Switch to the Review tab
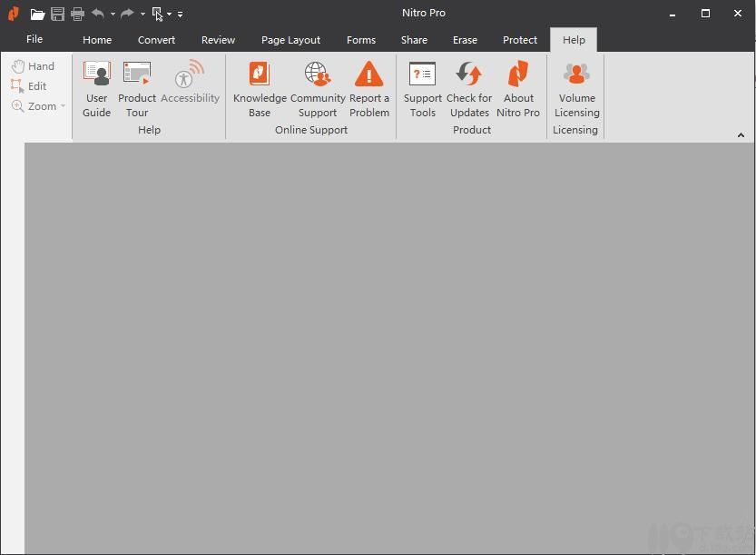The width and height of the screenshot is (756, 555). (x=218, y=40)
